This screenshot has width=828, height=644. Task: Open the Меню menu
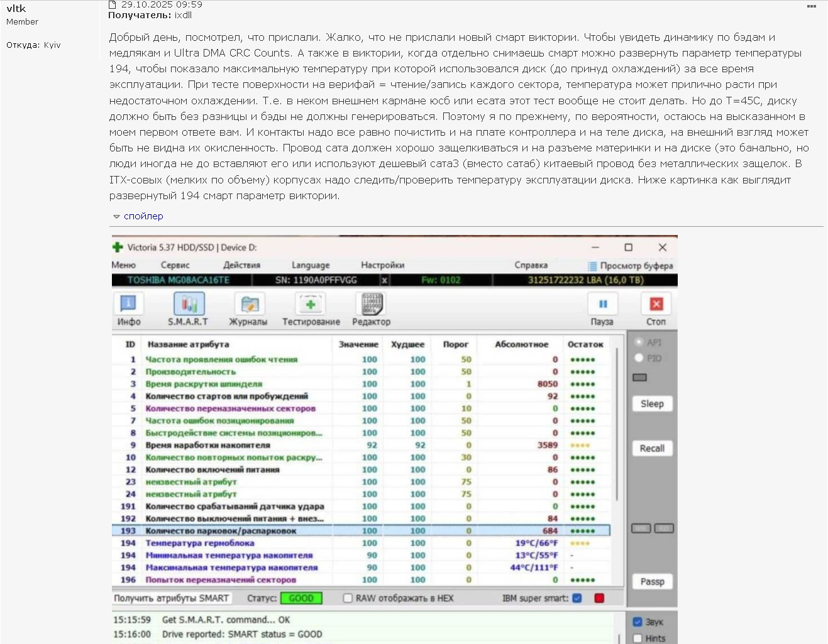[124, 265]
